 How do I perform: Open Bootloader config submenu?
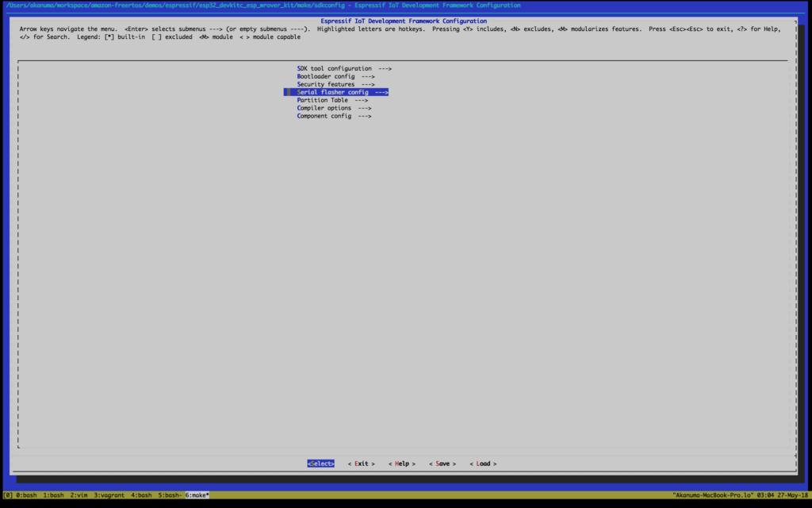335,76
